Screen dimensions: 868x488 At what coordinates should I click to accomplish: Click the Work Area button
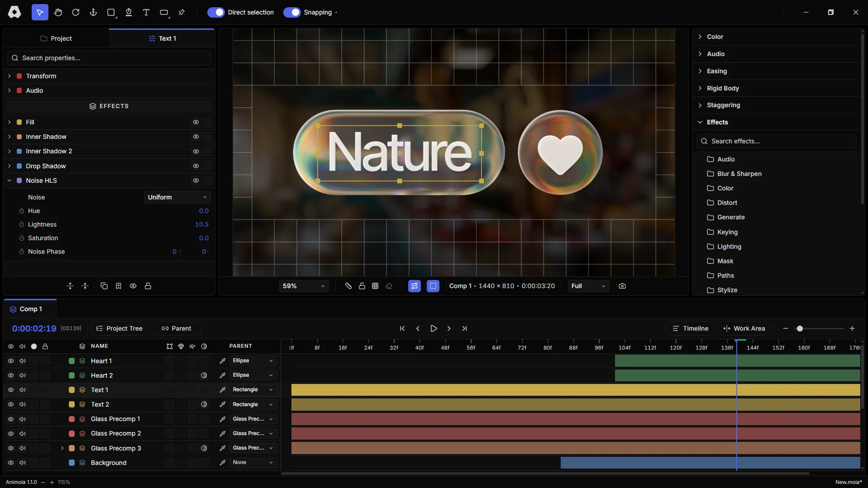click(744, 328)
